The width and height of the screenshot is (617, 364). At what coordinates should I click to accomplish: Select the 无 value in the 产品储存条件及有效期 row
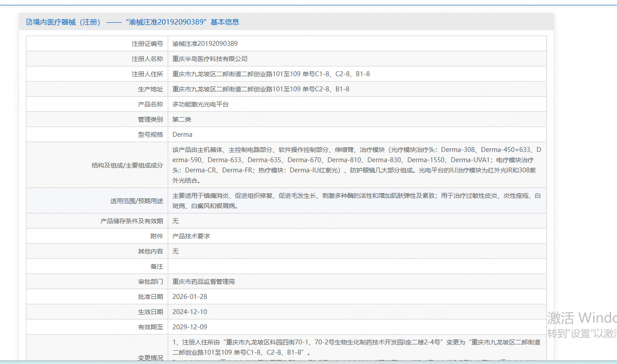pos(176,221)
